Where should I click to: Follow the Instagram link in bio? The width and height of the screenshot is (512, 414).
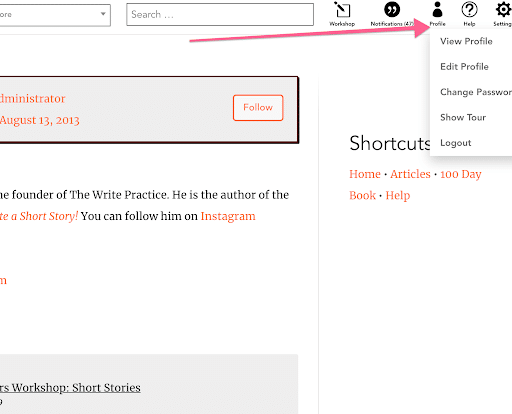click(228, 216)
